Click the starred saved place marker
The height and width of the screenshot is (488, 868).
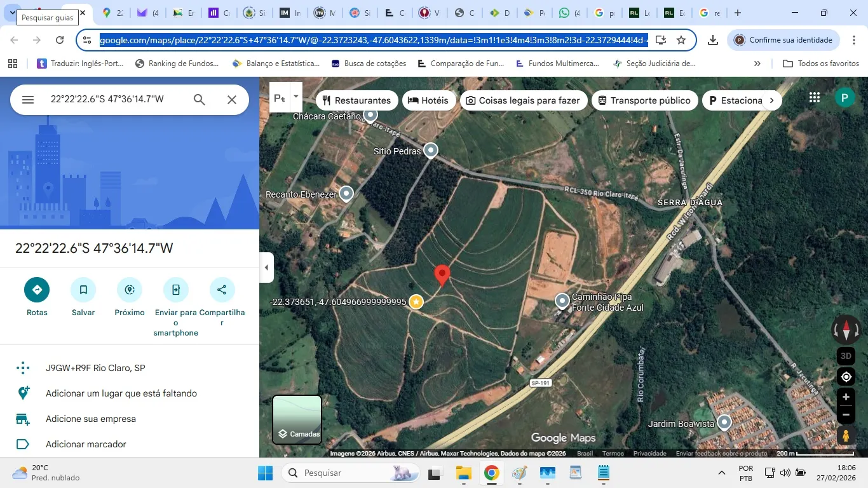coord(416,302)
